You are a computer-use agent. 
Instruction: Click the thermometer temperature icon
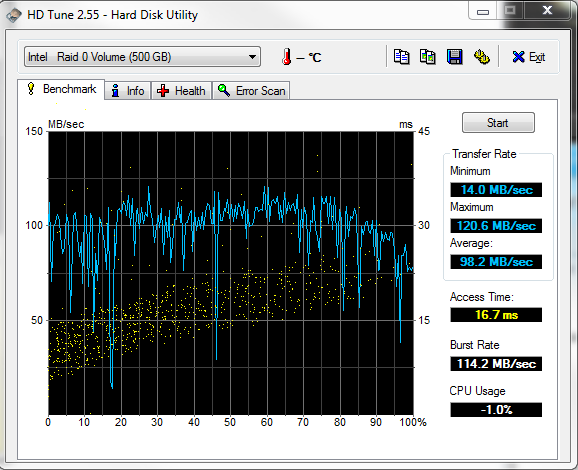tap(286, 57)
